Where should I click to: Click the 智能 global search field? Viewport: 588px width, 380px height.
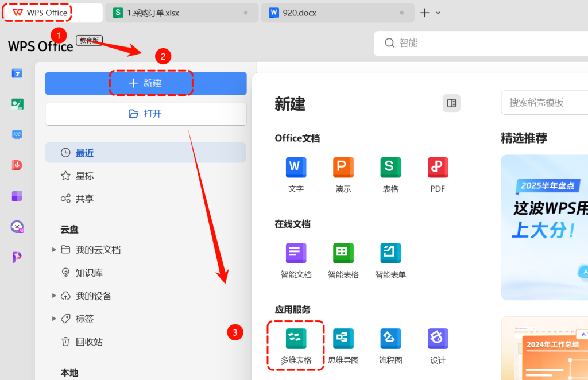pos(481,43)
